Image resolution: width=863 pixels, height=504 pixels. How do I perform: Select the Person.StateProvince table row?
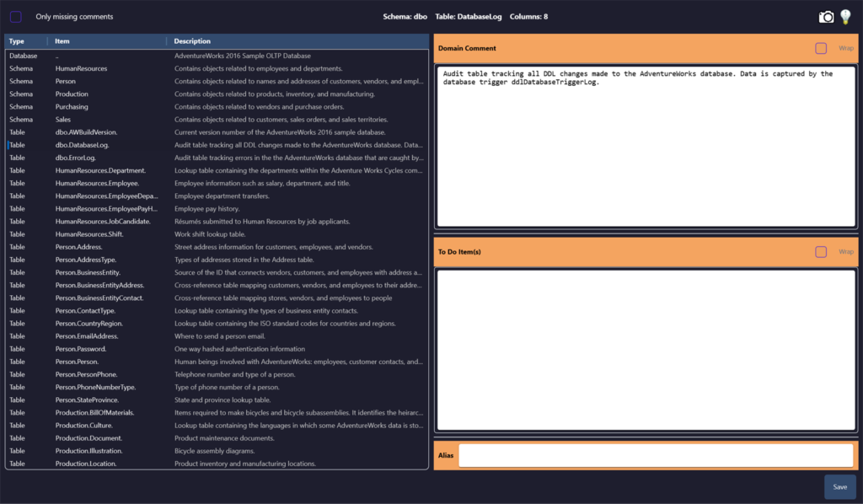click(x=217, y=400)
